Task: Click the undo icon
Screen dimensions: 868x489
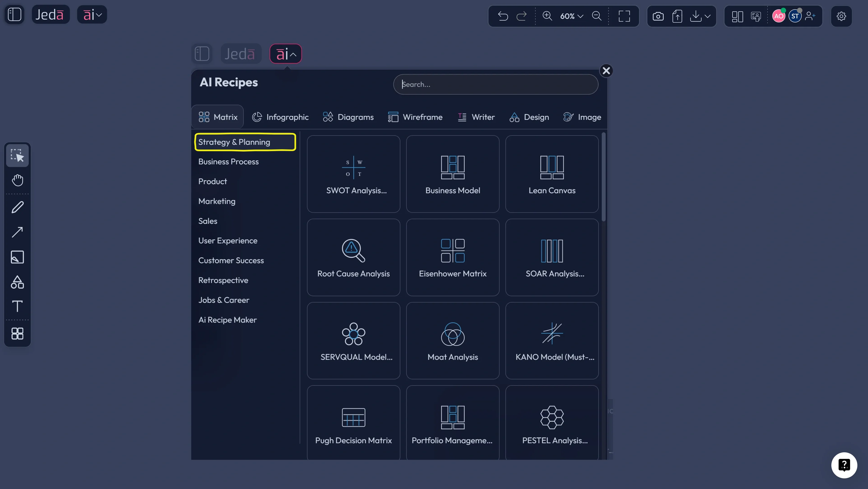Action: [503, 16]
